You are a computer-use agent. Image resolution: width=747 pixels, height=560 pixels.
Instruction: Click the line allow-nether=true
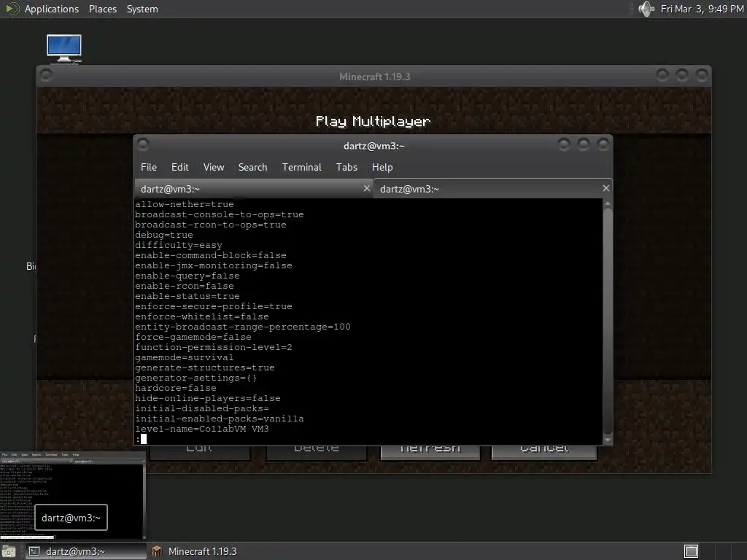(x=185, y=204)
